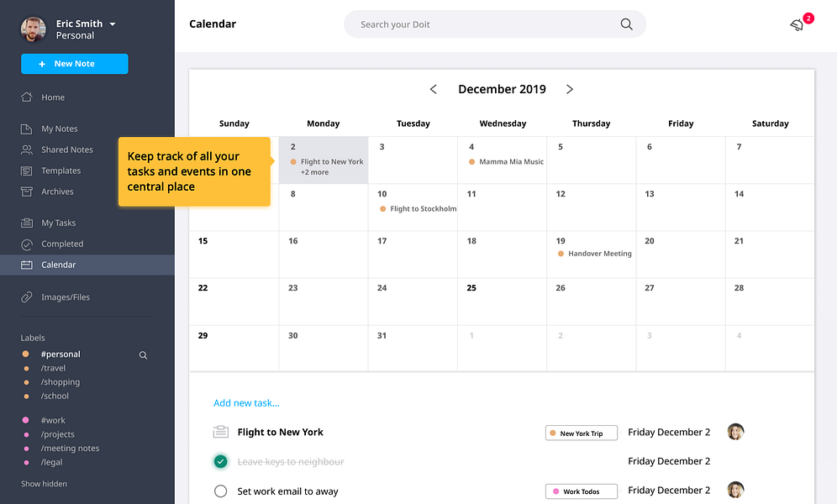This screenshot has width=837, height=504.
Task: Click the Work Todos label tag
Action: pyautogui.click(x=582, y=491)
